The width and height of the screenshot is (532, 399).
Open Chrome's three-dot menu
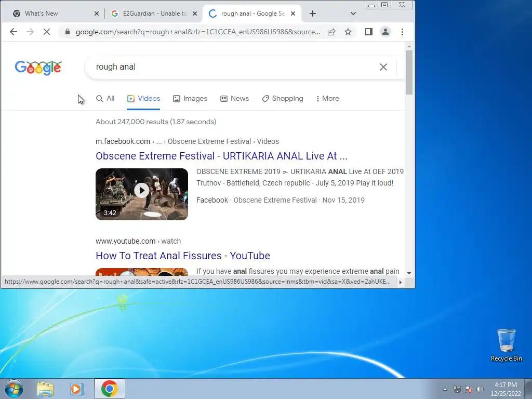403,32
